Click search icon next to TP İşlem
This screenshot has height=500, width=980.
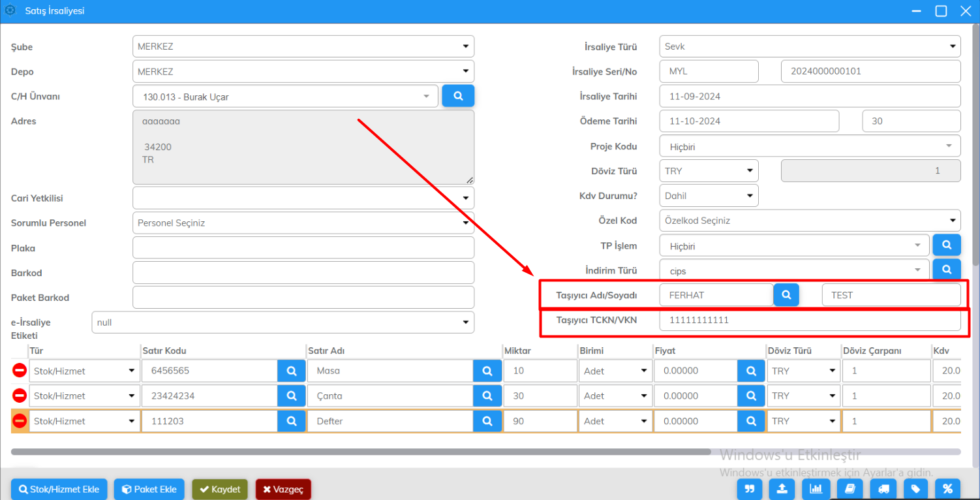click(946, 245)
